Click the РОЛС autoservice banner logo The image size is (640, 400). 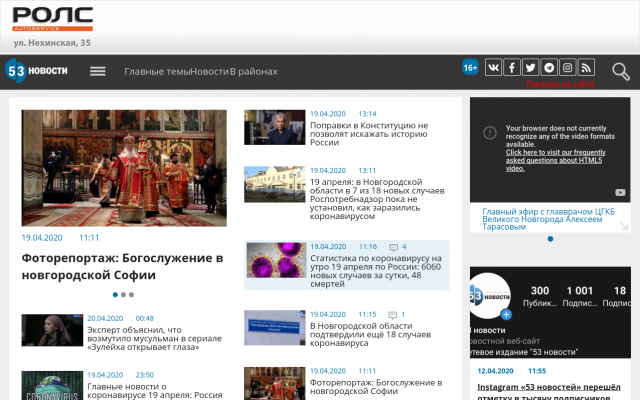point(53,19)
